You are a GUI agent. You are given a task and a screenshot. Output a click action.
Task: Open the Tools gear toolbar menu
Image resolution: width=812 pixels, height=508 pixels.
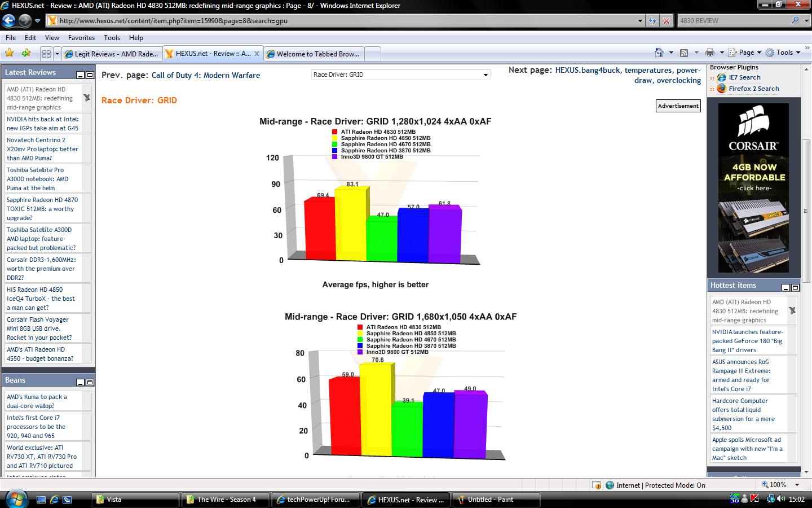pyautogui.click(x=783, y=52)
